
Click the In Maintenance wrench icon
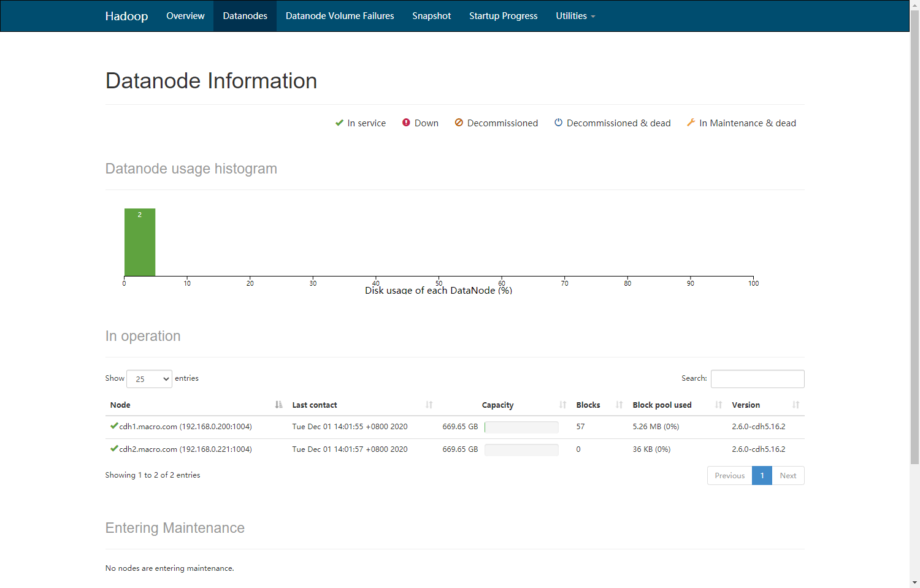[691, 123]
